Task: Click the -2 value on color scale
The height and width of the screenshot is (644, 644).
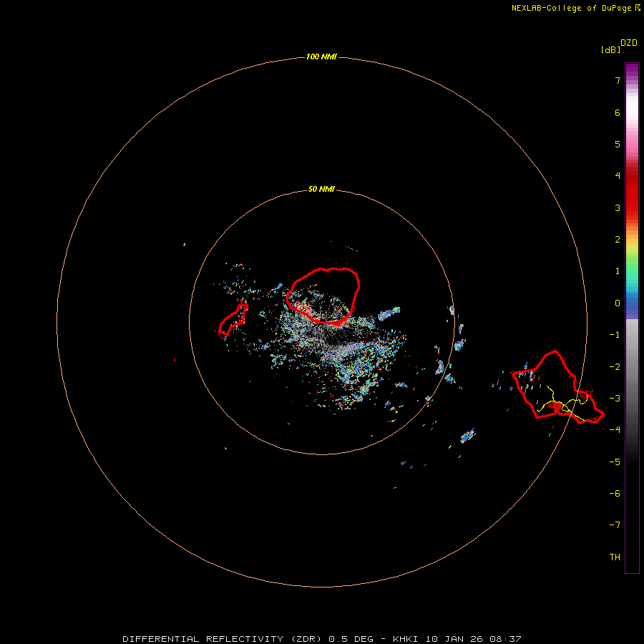Action: tap(615, 367)
